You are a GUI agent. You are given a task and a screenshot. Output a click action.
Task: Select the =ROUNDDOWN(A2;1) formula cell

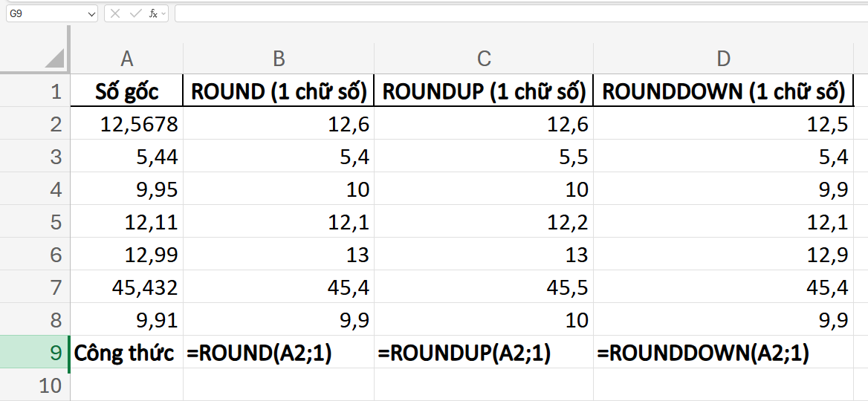coord(723,353)
